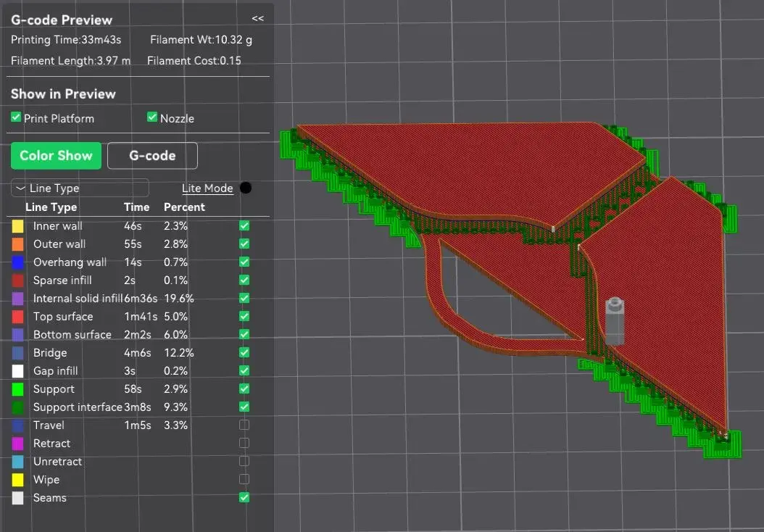Click the Lite Mode link
Viewport: 764px width, 532px height.
[207, 188]
